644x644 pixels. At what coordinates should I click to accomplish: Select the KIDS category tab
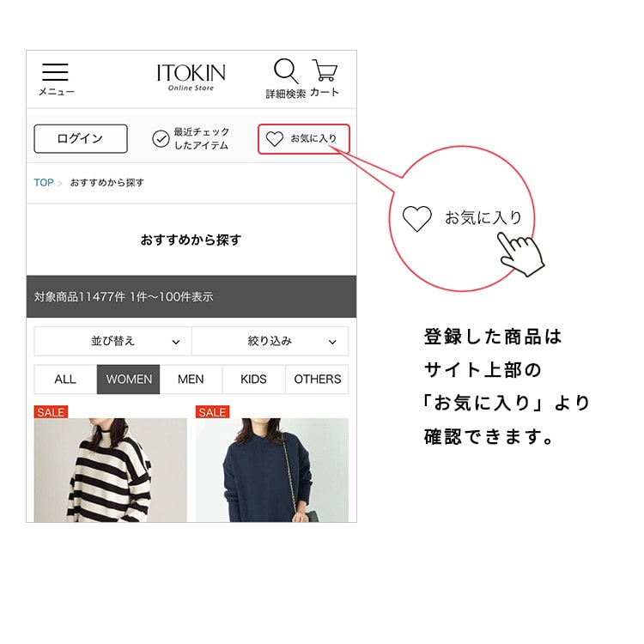click(254, 379)
